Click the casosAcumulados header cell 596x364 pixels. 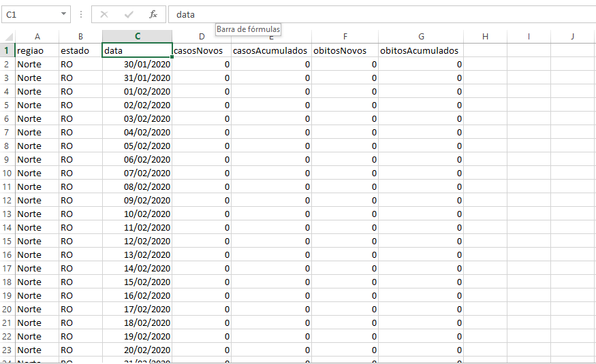tap(270, 50)
